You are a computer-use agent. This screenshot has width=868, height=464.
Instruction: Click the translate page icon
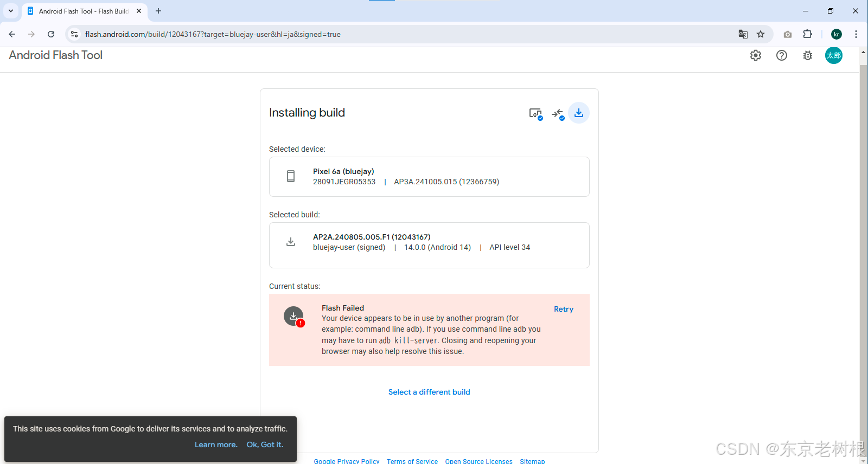coord(743,34)
